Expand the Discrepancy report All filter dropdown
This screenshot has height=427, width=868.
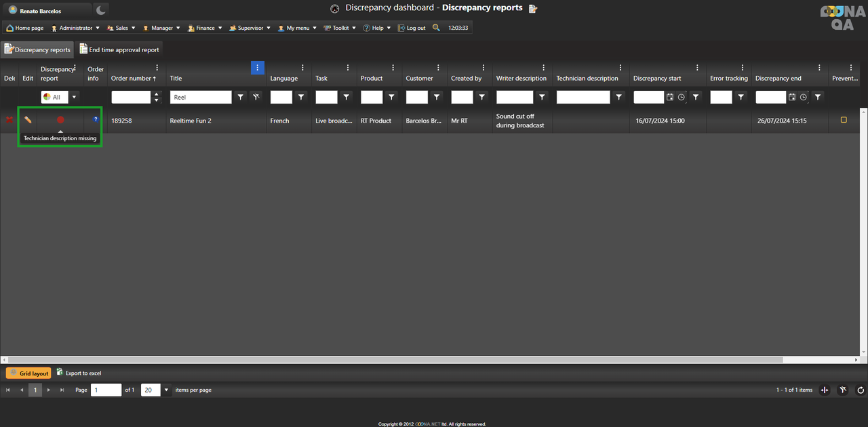[x=74, y=97]
